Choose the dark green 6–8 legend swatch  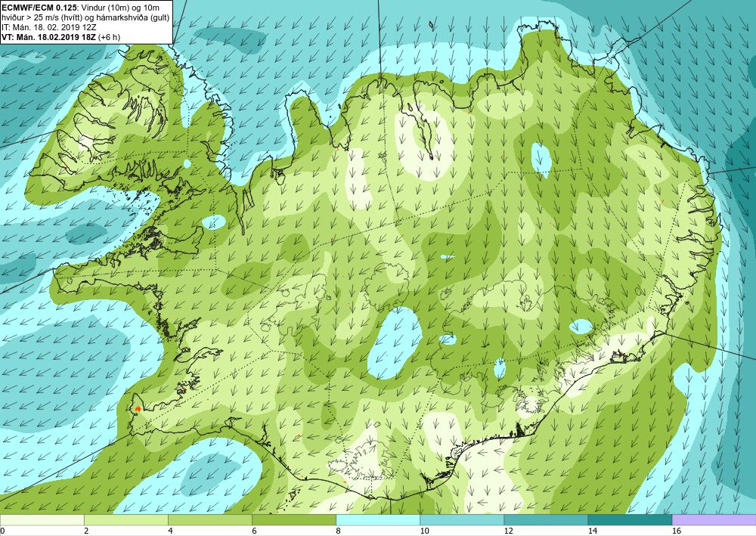tap(294, 520)
